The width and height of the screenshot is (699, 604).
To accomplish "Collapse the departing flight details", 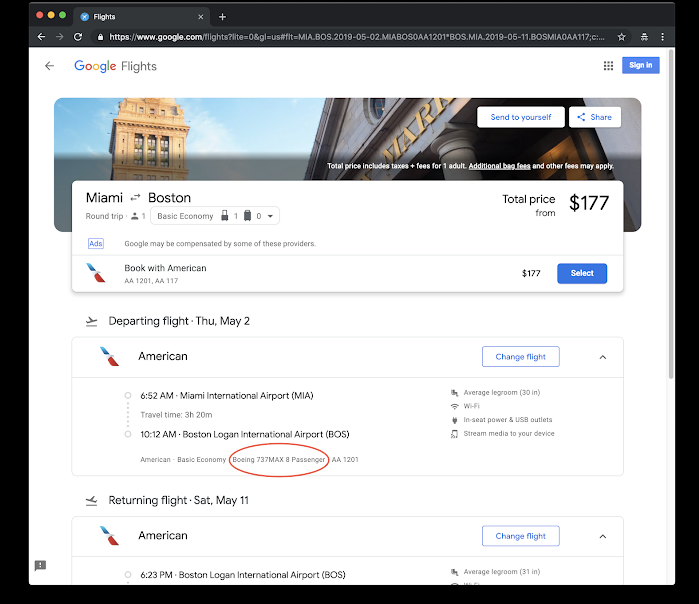I will pyautogui.click(x=602, y=357).
